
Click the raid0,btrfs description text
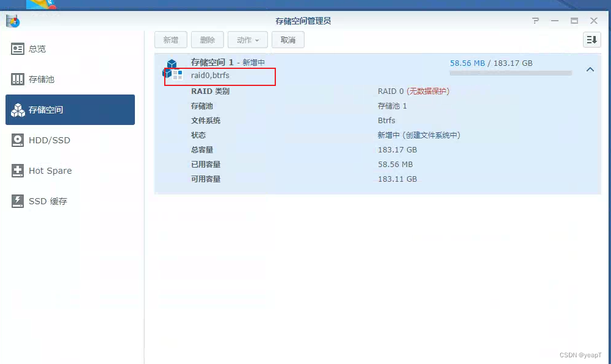210,76
